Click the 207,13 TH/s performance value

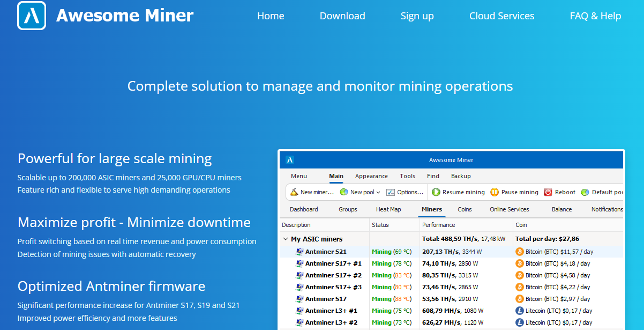(440, 252)
